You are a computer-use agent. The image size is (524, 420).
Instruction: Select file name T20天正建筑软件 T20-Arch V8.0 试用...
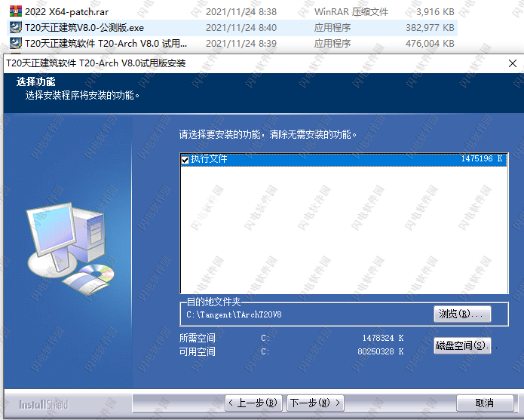click(x=106, y=44)
